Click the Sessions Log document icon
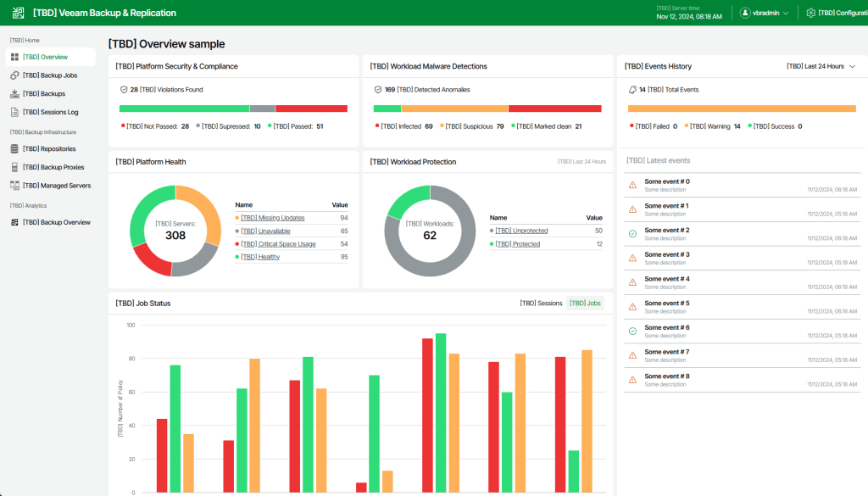Image resolution: width=868 pixels, height=496 pixels. click(x=14, y=112)
